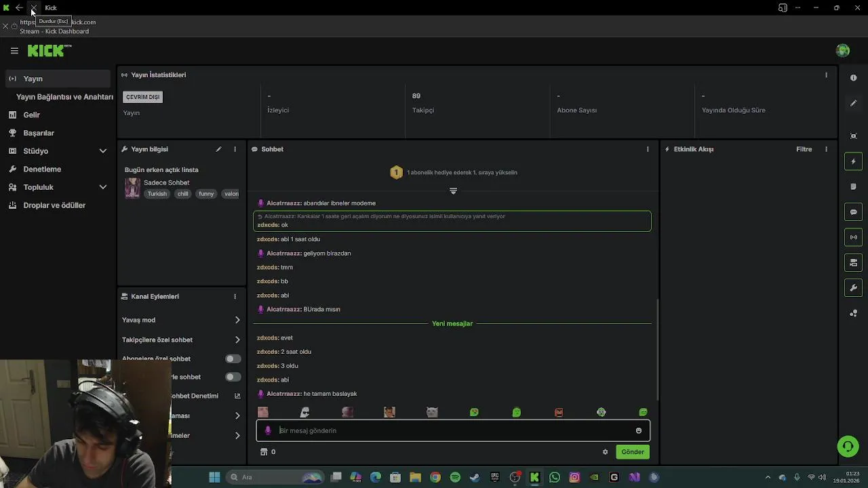Image resolution: width=868 pixels, height=488 pixels.
Task: Open Spotify from the taskbar
Action: click(455, 477)
